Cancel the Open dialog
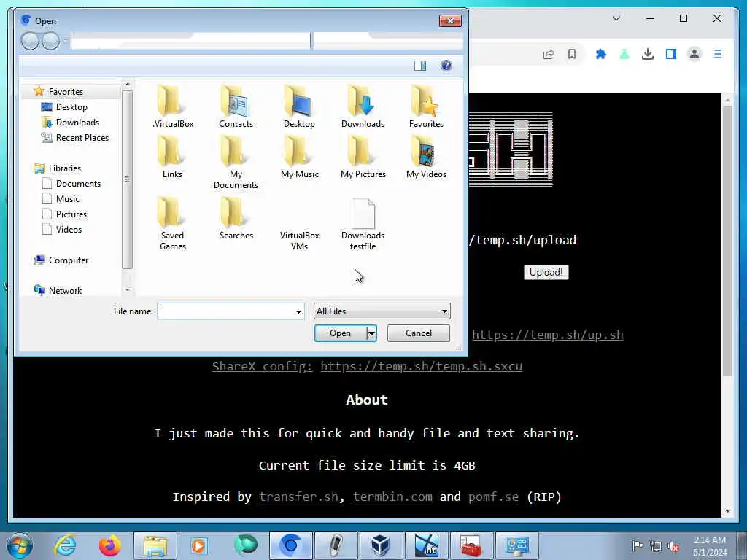Screen dimensions: 747x560 click(418, 332)
